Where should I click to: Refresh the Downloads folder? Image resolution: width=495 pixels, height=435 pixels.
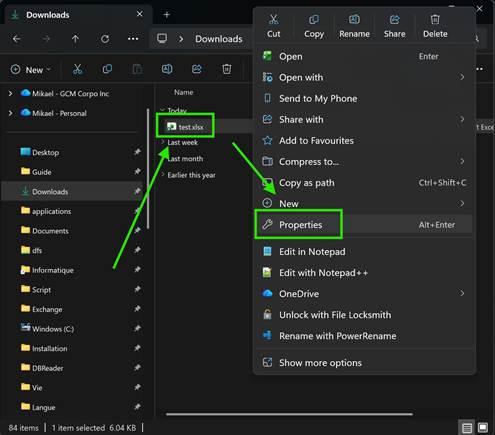[105, 39]
